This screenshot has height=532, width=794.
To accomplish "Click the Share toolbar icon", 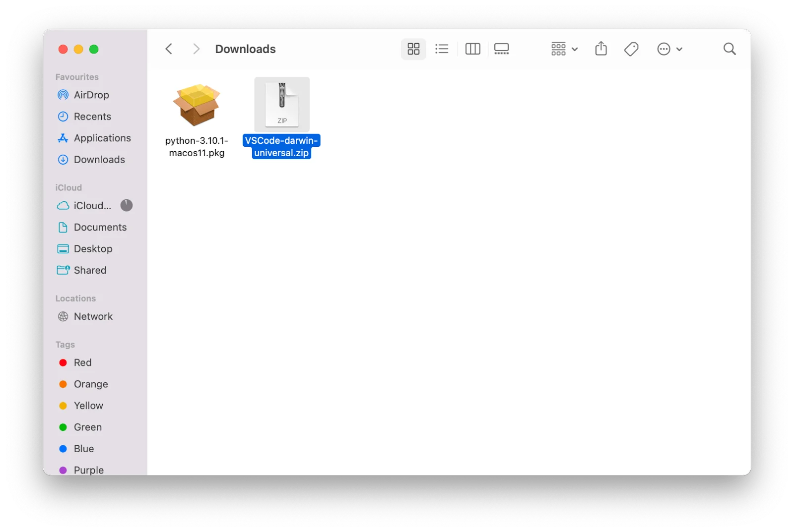I will (601, 49).
